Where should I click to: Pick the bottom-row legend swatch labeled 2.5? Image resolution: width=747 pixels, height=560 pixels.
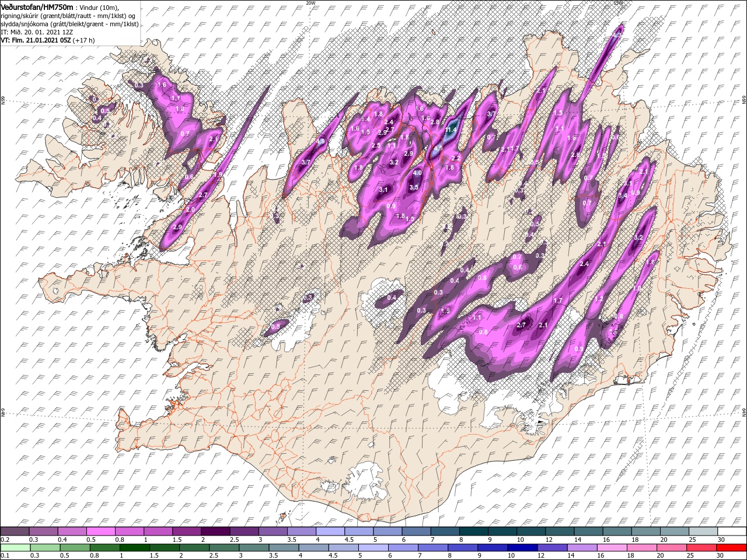tap(224, 548)
